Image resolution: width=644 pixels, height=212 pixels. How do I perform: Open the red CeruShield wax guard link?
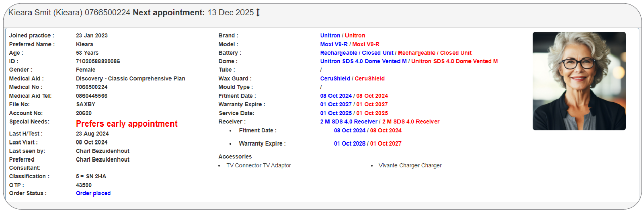coord(369,78)
